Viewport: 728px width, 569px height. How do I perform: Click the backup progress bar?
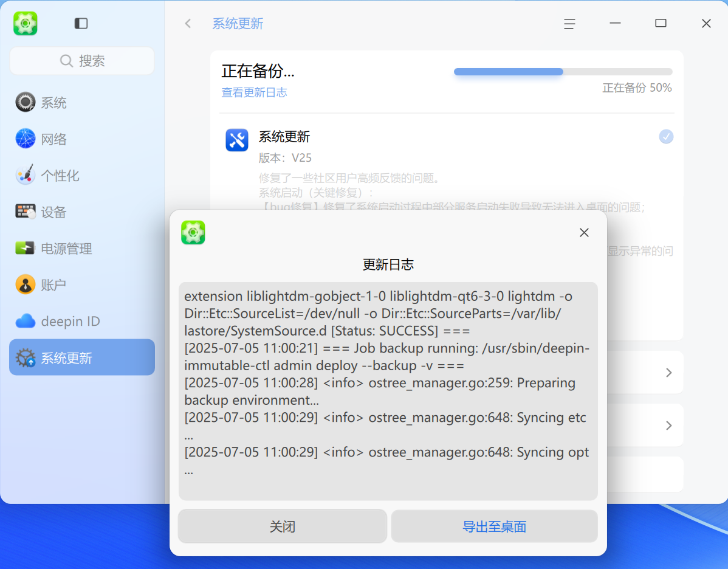(563, 72)
